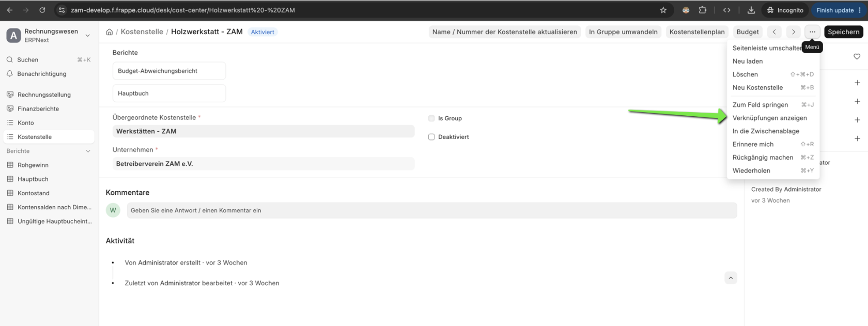Select 'Wiederholen' in the menu

point(773,170)
